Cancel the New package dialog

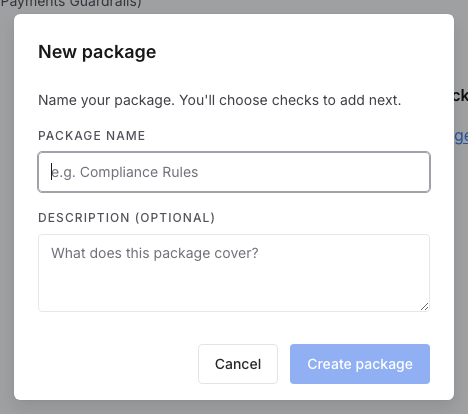point(238,364)
